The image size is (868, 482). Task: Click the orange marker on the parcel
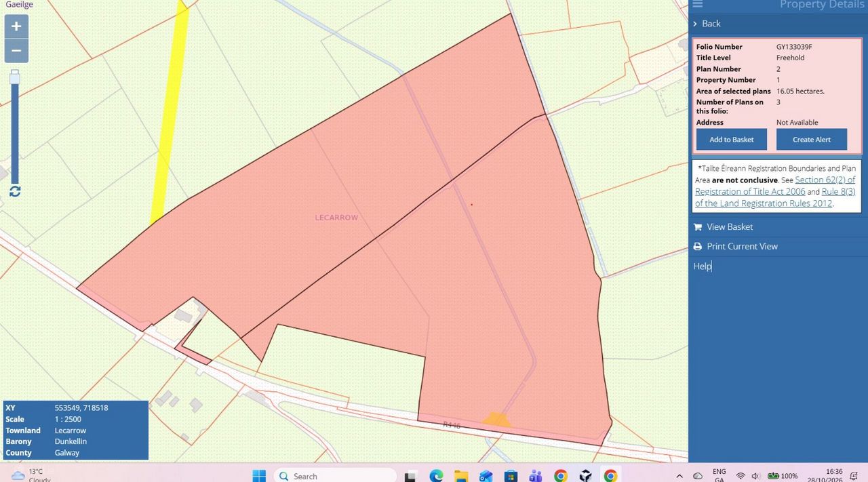click(496, 420)
